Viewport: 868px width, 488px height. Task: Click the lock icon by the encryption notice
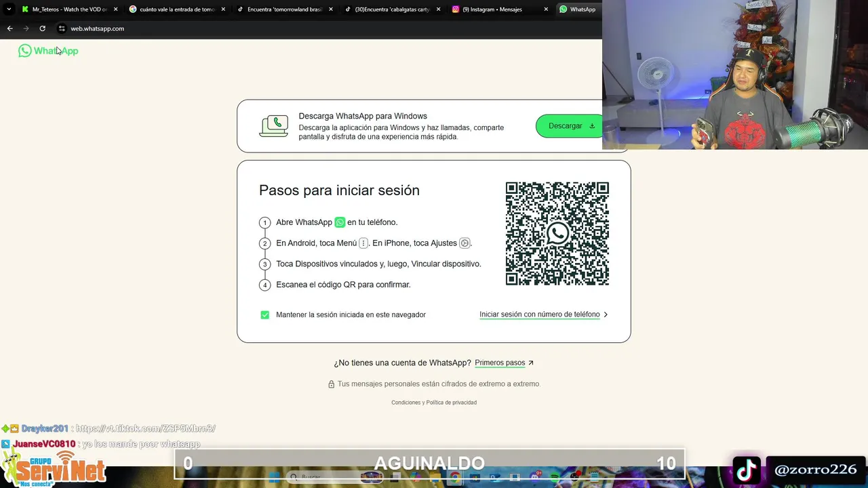point(332,384)
